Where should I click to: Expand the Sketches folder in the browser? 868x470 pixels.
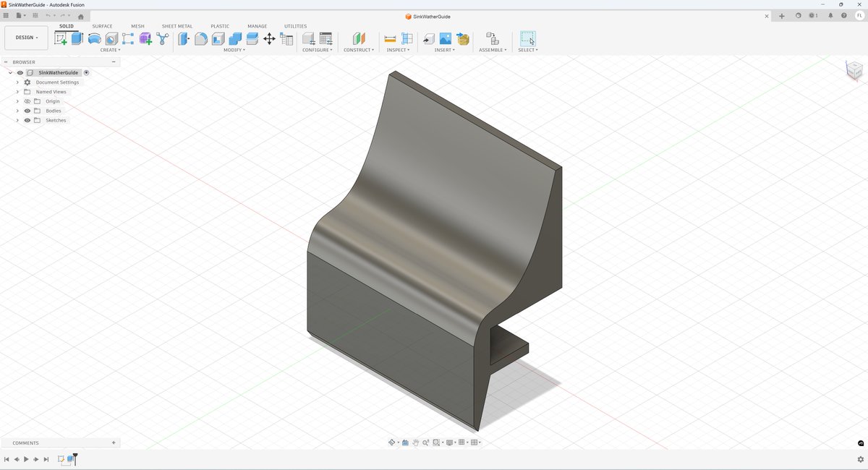[x=17, y=120]
